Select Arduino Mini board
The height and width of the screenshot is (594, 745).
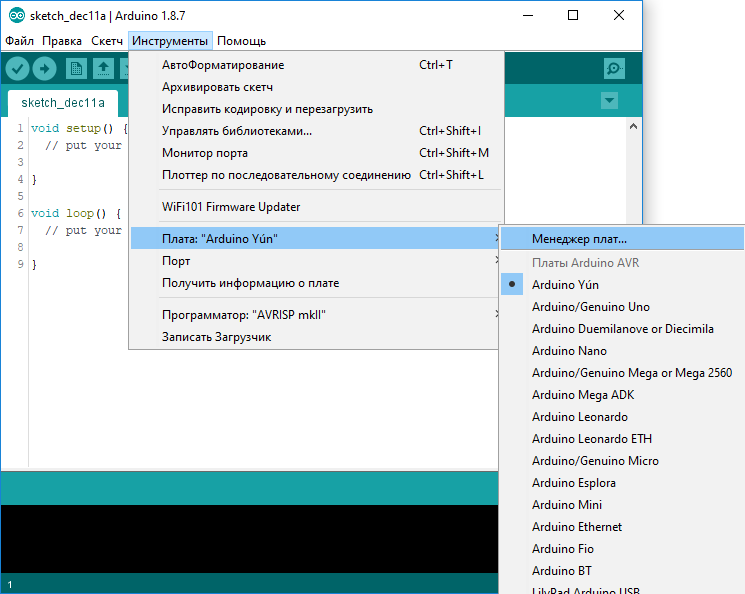[622, 505]
